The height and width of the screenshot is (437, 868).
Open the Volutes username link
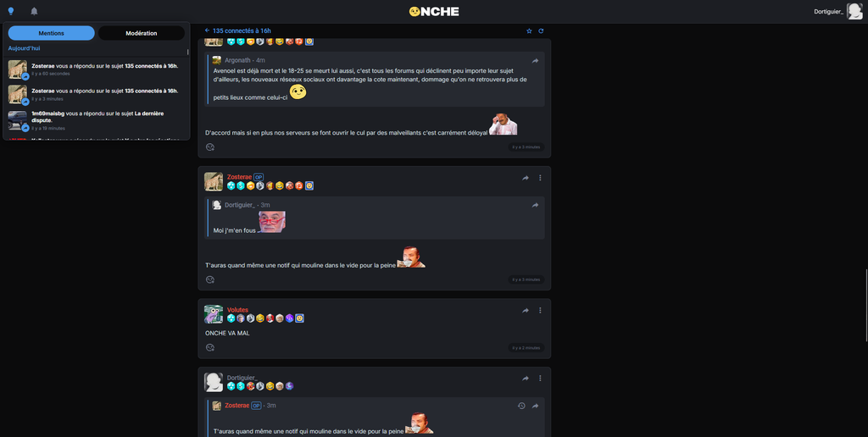click(x=237, y=310)
